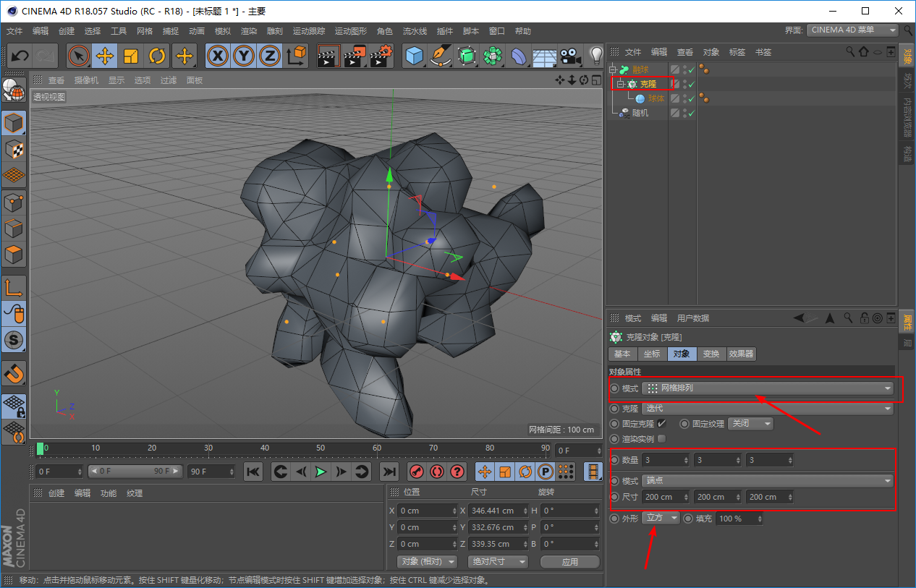Viewport: 916px width, 588px height.
Task: Select the model mode cube icon
Action: pos(14,124)
